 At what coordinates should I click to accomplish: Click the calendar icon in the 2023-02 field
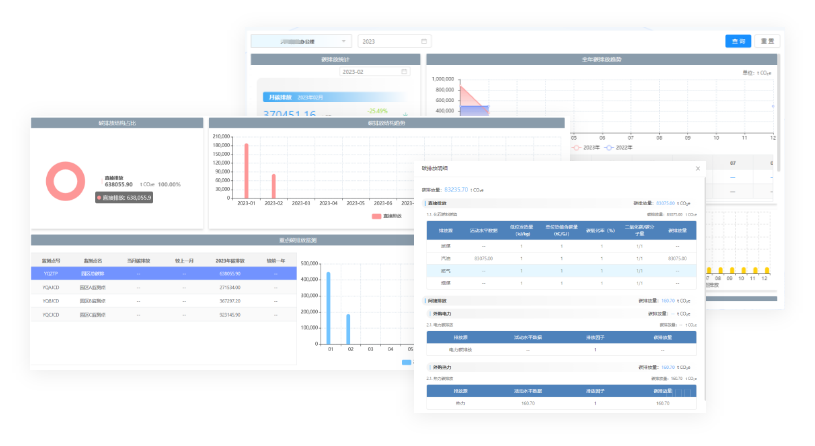[404, 72]
